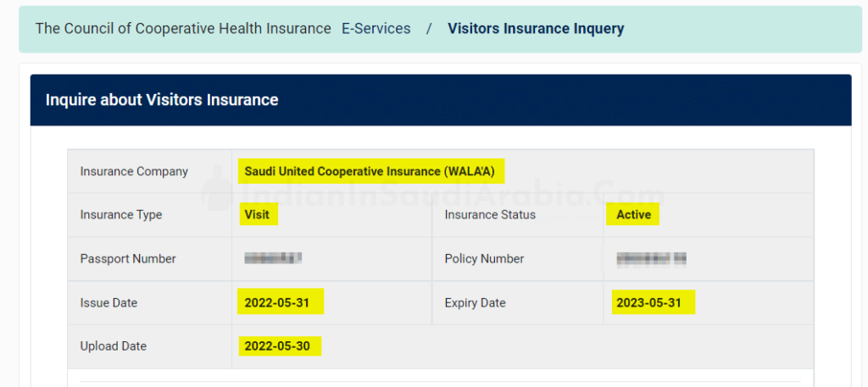The width and height of the screenshot is (868, 387).
Task: Click the Passport Number label
Action: click(x=128, y=259)
